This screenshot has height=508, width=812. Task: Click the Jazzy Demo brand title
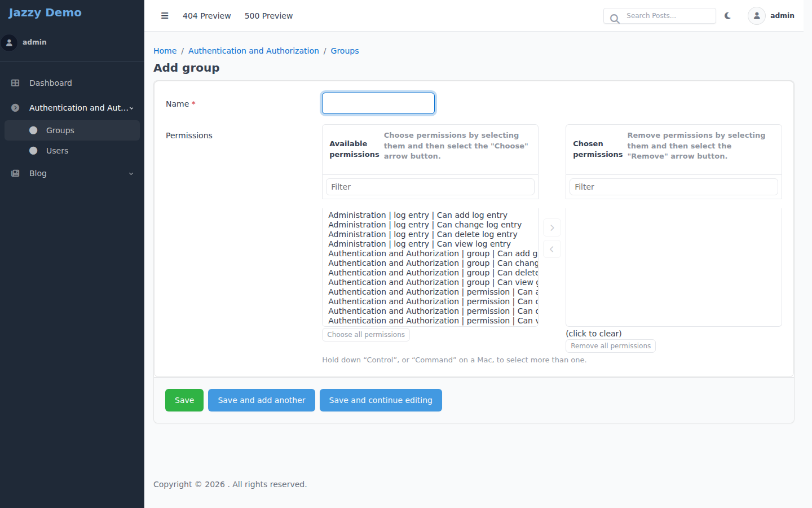pyautogui.click(x=45, y=12)
